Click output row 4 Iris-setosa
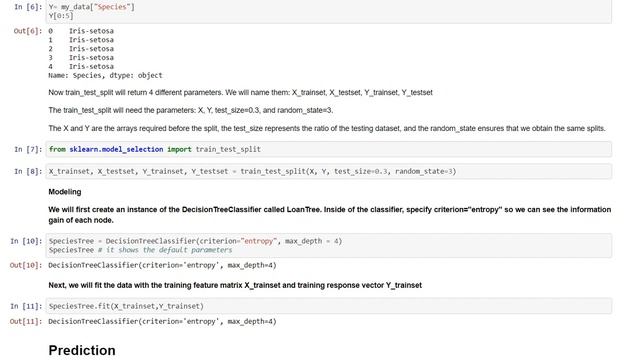The height and width of the screenshot is (360, 640). coord(81,67)
